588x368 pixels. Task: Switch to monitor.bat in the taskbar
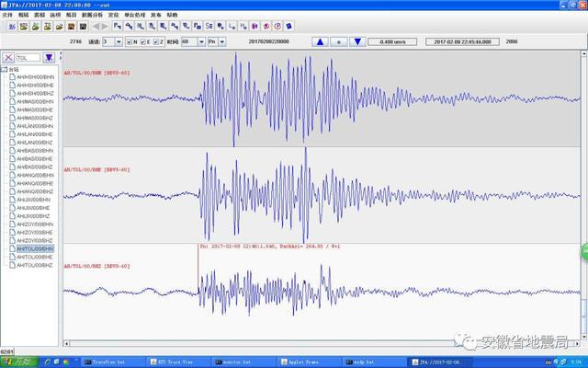(x=243, y=362)
